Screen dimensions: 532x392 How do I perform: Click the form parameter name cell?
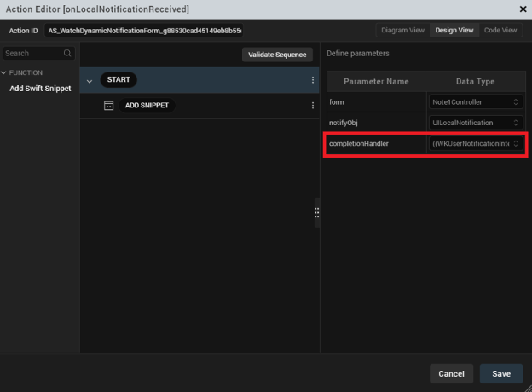(377, 102)
